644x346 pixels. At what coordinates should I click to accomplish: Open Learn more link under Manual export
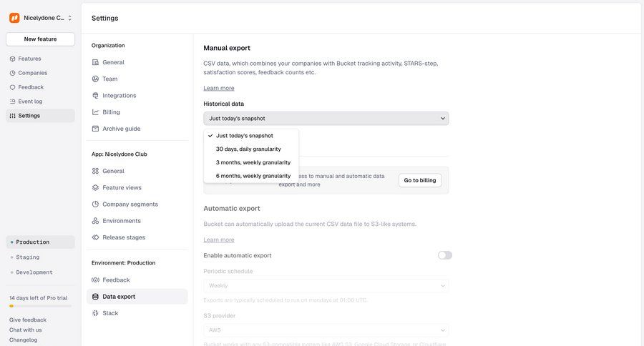pyautogui.click(x=218, y=88)
